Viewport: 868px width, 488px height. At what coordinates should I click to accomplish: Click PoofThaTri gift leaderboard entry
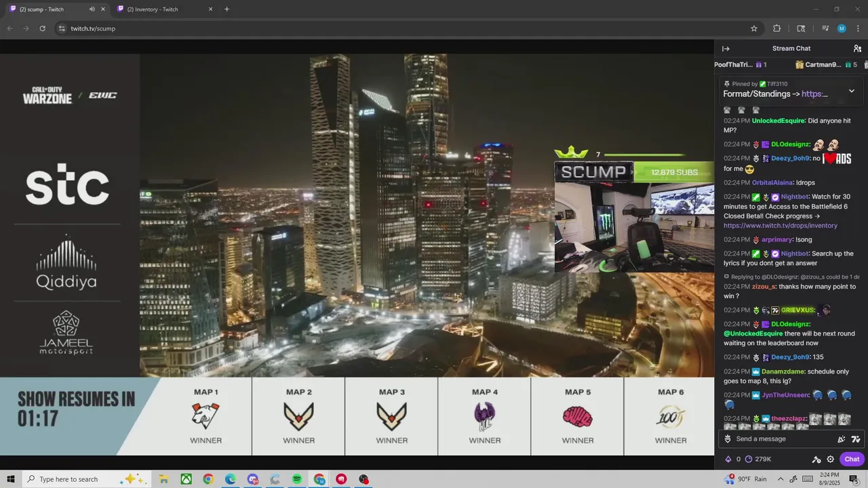point(741,65)
